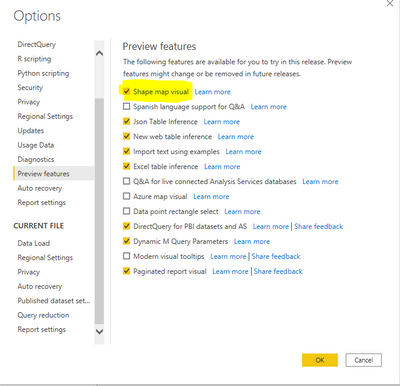Open Learn more for Data point rectangle select

pos(242,211)
